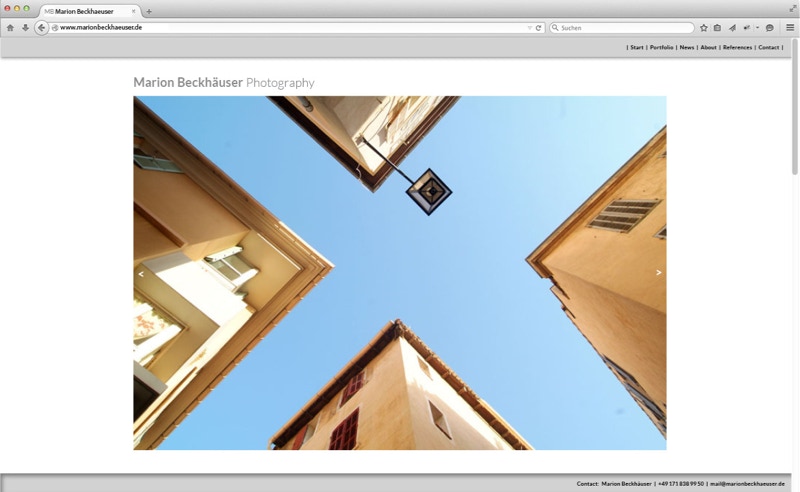The image size is (800, 492).
Task: Click the Suchen search field
Action: [x=620, y=28]
